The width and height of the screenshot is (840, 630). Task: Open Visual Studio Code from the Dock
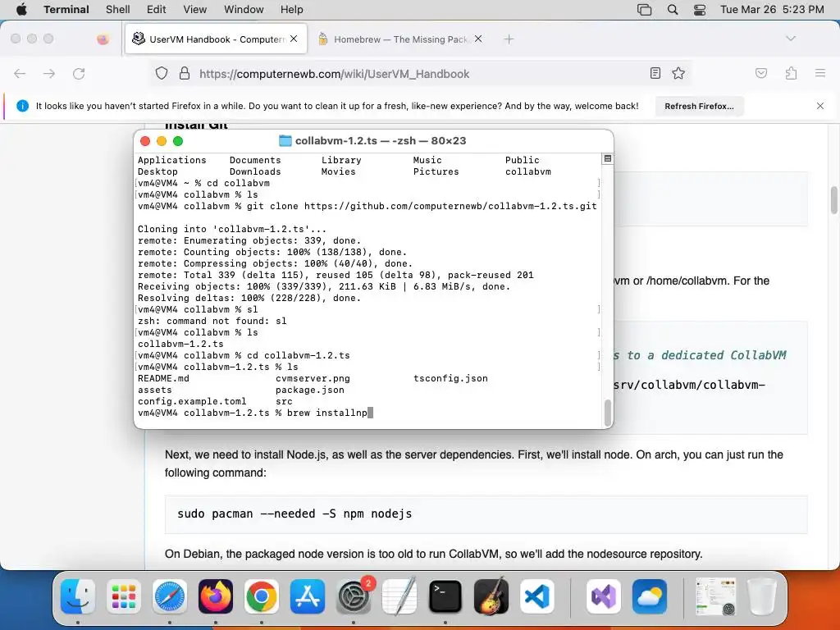[537, 596]
